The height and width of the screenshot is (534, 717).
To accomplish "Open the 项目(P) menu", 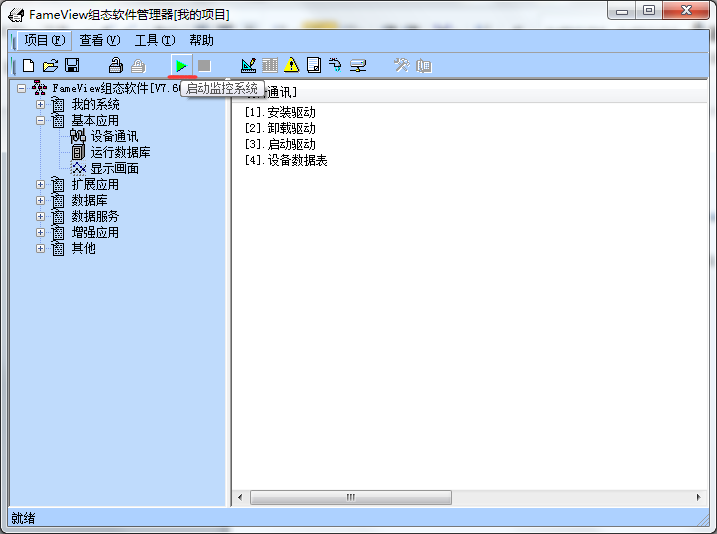I will (44, 41).
